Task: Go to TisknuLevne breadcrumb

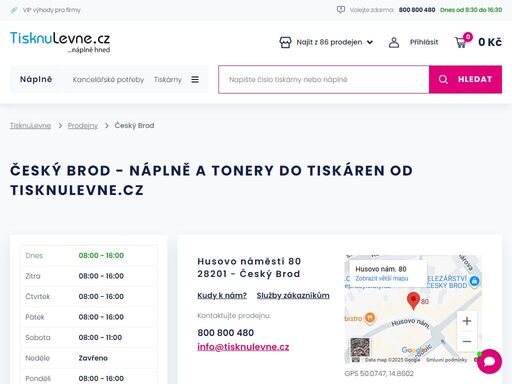Action: tap(30, 126)
